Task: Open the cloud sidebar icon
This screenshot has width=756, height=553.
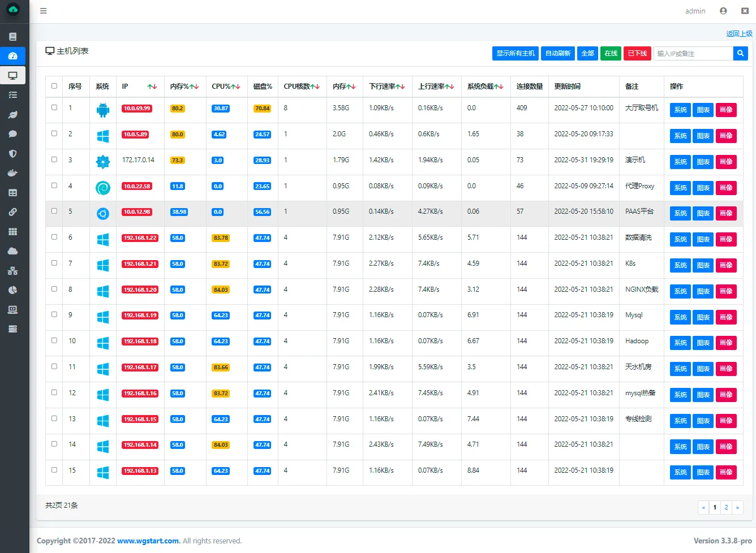Action: [x=12, y=251]
